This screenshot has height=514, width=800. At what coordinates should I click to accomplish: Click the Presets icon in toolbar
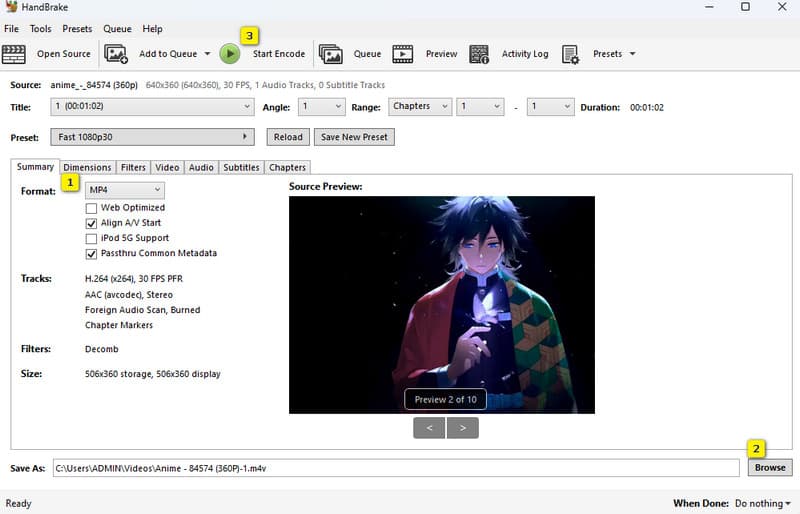(x=571, y=54)
